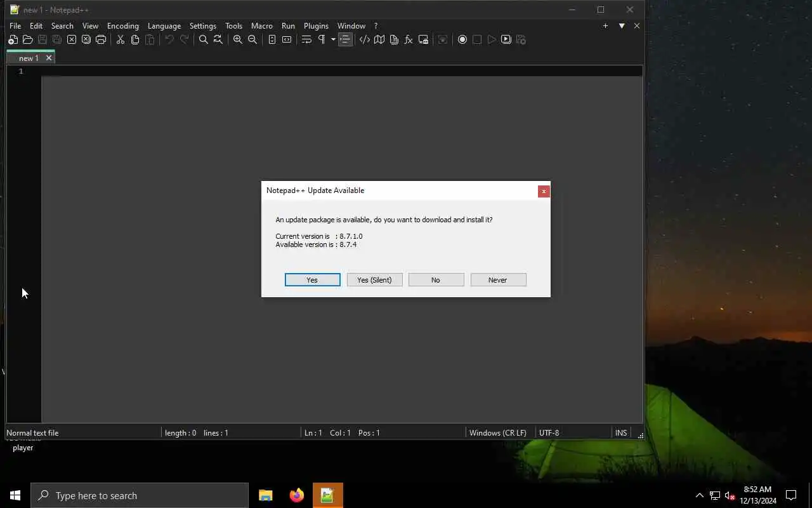Click the plus icon in the menu bar
The image size is (812, 508).
[x=605, y=26]
